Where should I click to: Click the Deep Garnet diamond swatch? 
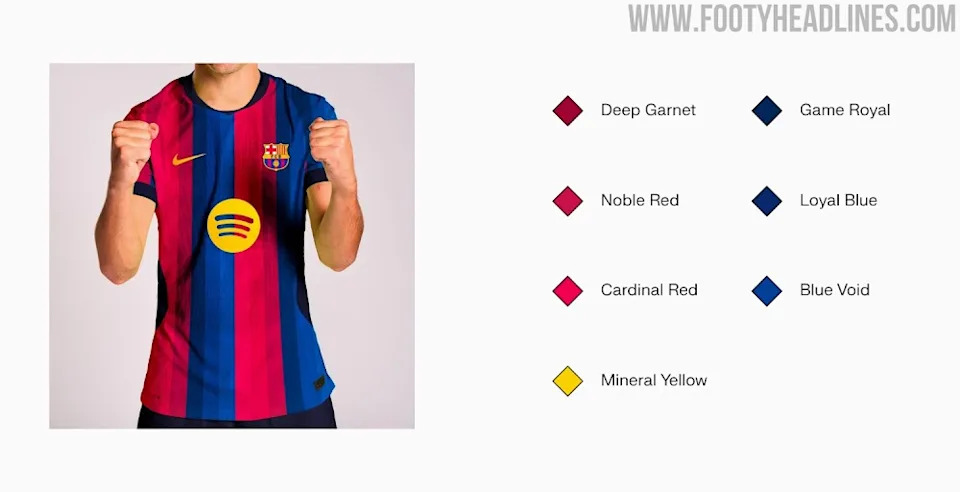click(568, 111)
